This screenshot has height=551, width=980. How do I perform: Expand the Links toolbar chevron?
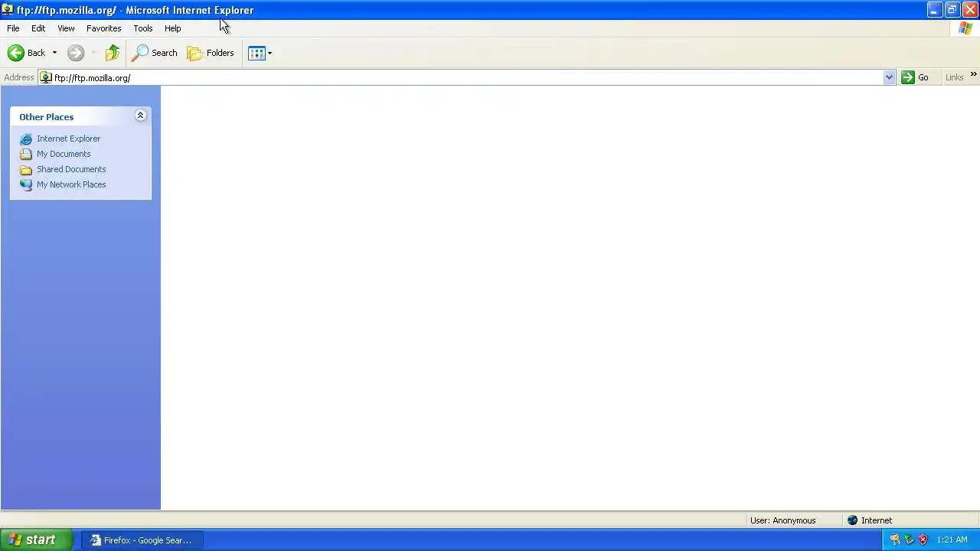[x=973, y=75]
